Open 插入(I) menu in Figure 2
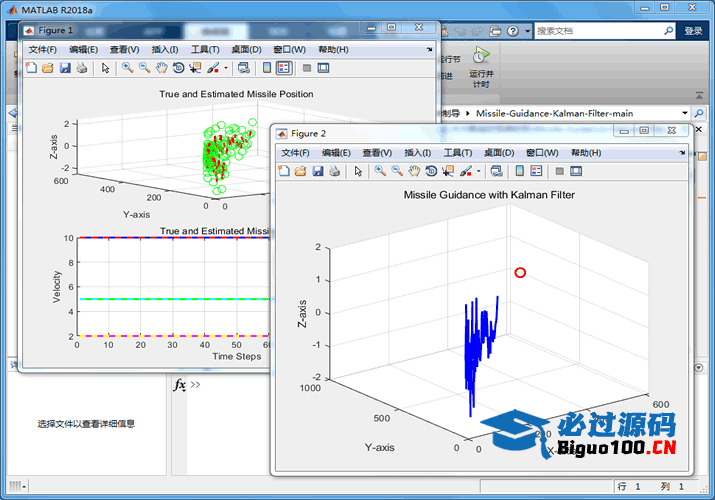The height and width of the screenshot is (500, 715). [418, 153]
